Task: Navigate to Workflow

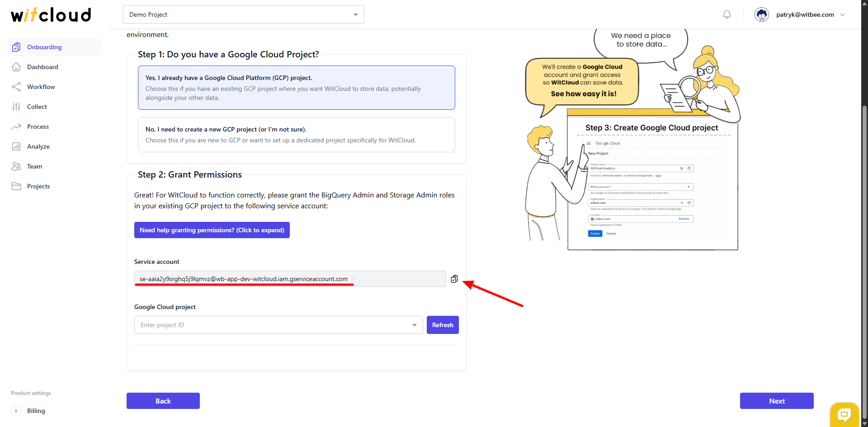Action: click(54, 87)
